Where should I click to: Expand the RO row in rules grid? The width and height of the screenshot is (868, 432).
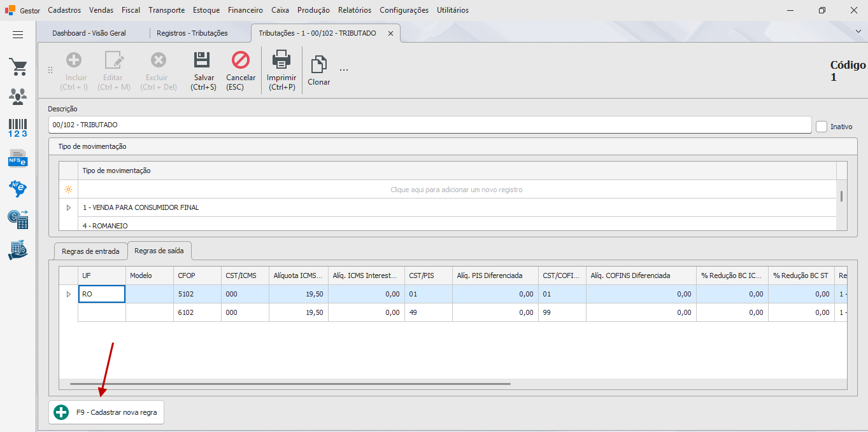click(68, 294)
